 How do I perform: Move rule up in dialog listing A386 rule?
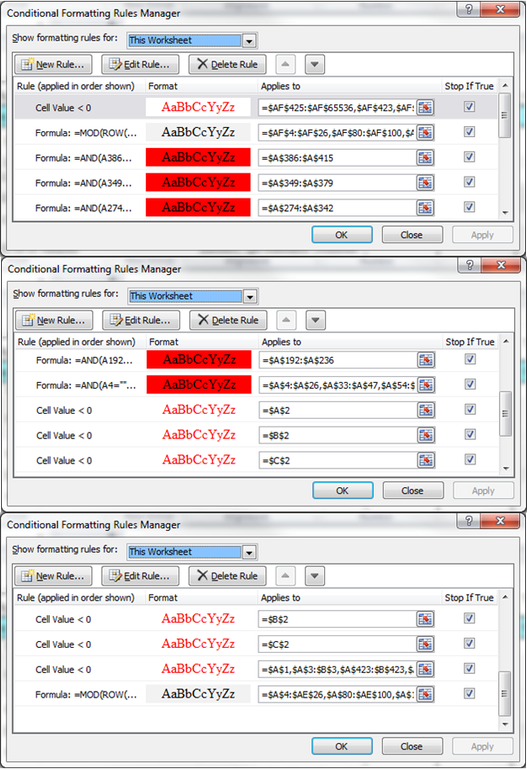tap(285, 64)
